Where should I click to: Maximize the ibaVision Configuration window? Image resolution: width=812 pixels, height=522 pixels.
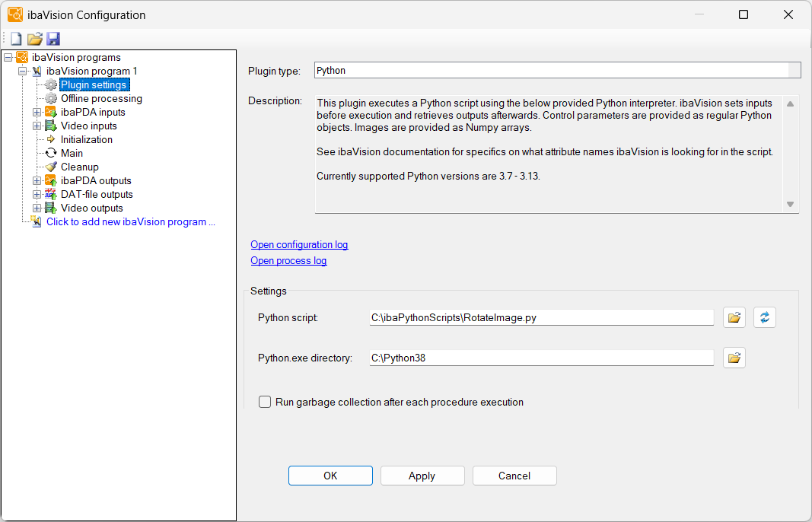(743, 14)
